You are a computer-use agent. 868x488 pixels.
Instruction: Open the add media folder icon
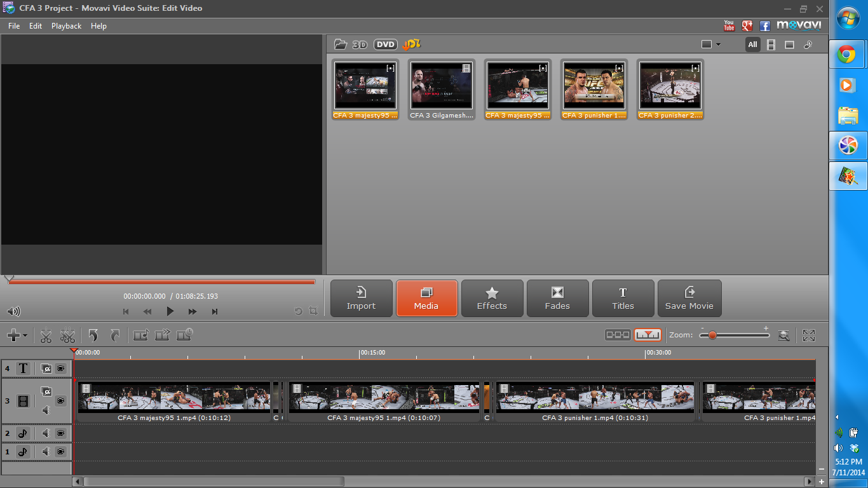pyautogui.click(x=341, y=44)
